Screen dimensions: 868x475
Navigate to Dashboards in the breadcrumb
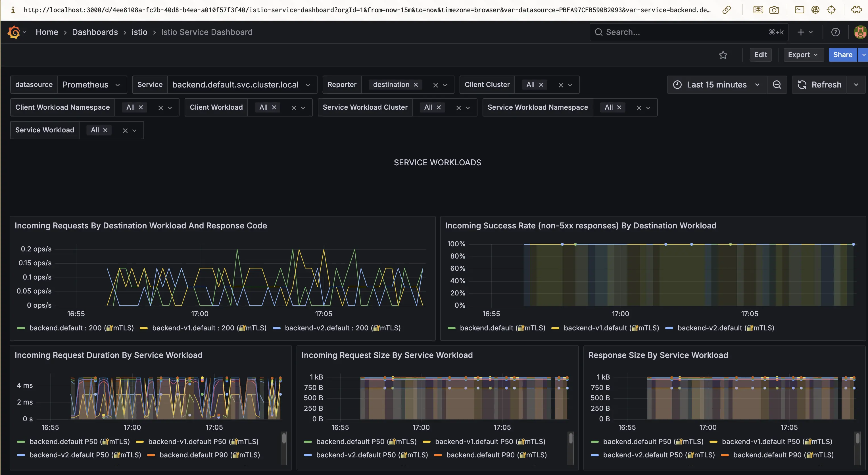coord(95,32)
